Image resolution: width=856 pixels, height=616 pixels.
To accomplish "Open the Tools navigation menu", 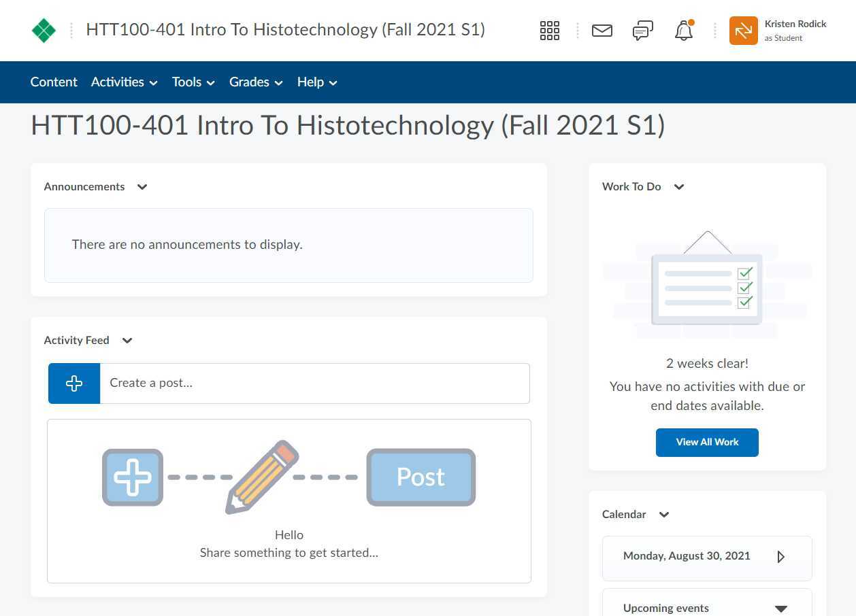I will point(193,82).
